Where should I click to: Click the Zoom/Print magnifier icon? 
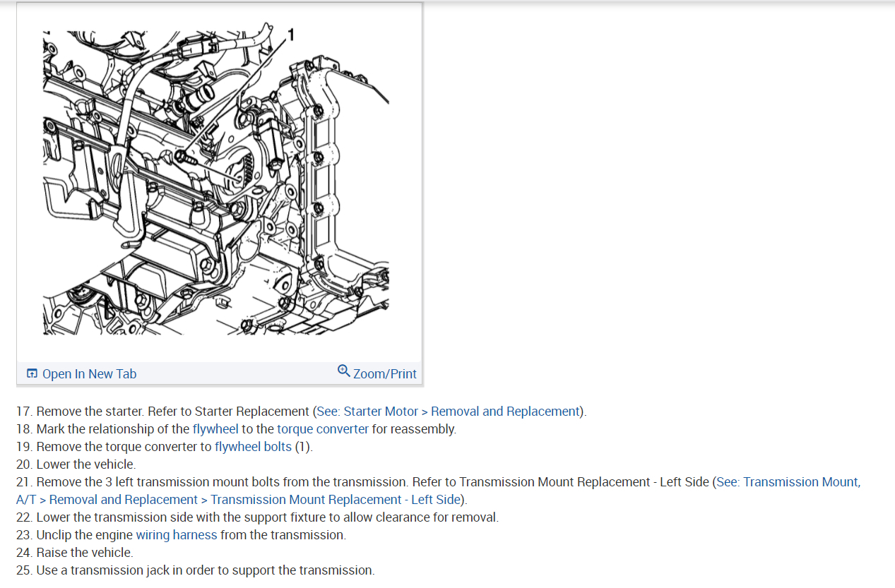(344, 371)
